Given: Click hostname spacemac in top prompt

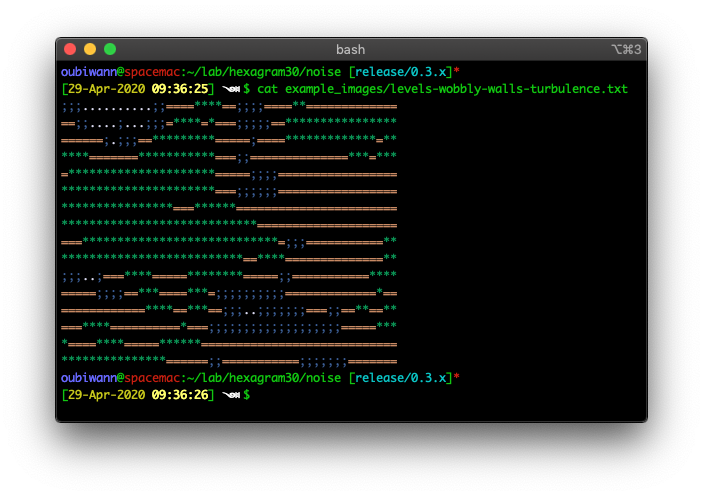Looking at the screenshot, I should click(x=152, y=72).
